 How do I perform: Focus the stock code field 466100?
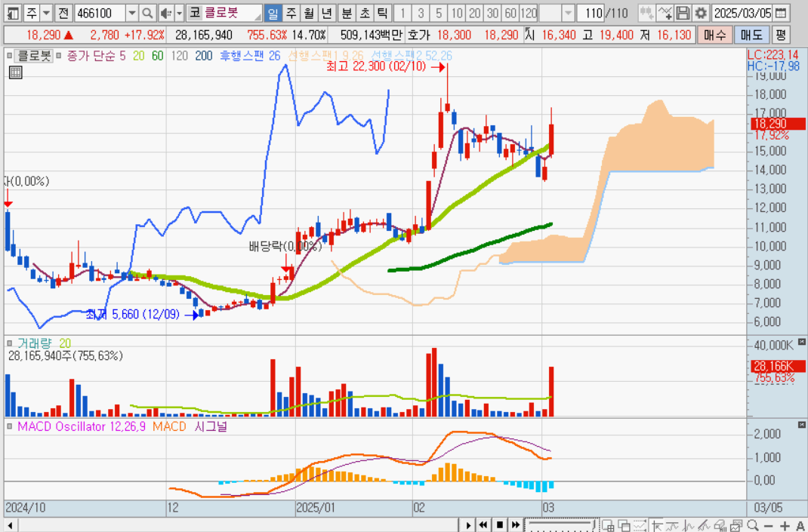pyautogui.click(x=100, y=13)
